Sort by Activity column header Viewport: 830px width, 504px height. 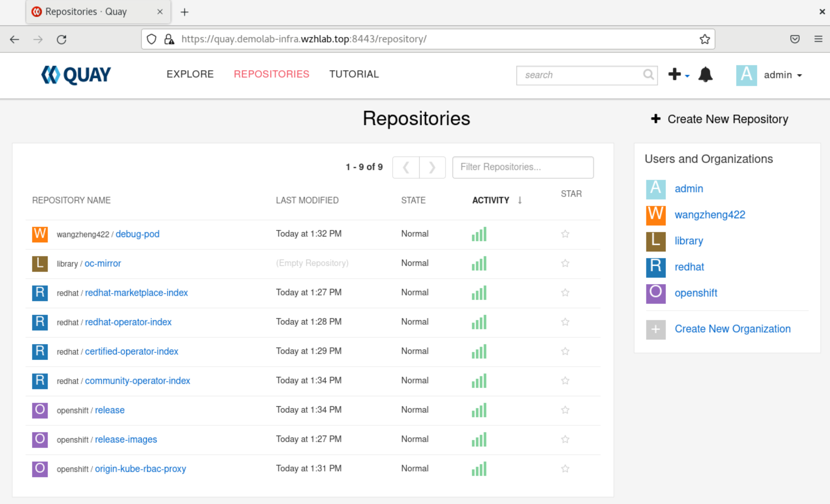coord(490,200)
